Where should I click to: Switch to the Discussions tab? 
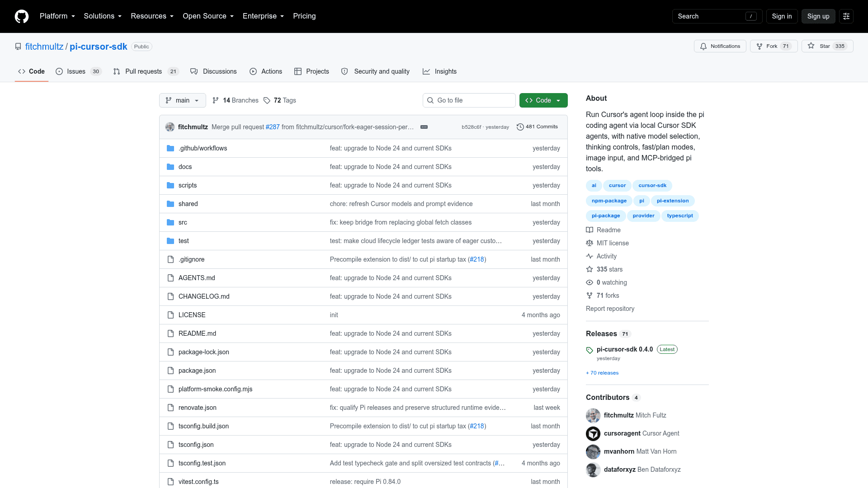coord(213,71)
